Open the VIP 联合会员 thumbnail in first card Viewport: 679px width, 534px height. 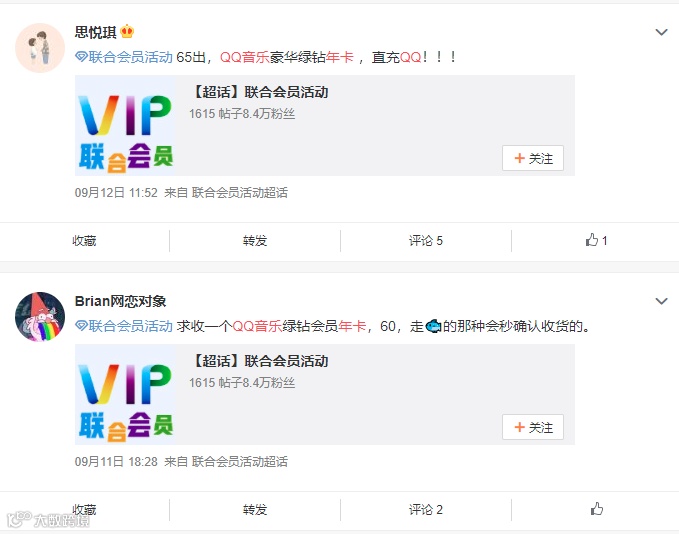coord(126,126)
